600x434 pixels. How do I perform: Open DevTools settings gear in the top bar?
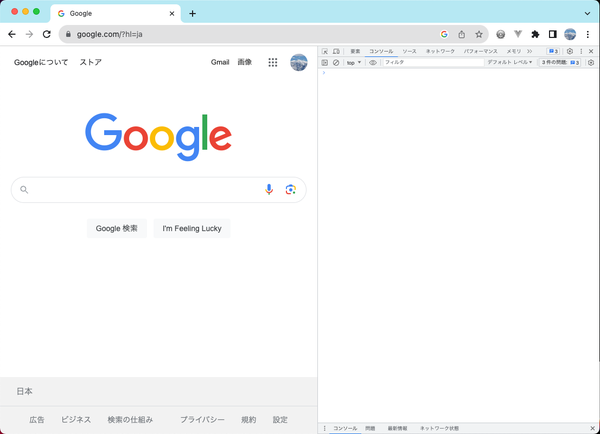pyautogui.click(x=570, y=51)
